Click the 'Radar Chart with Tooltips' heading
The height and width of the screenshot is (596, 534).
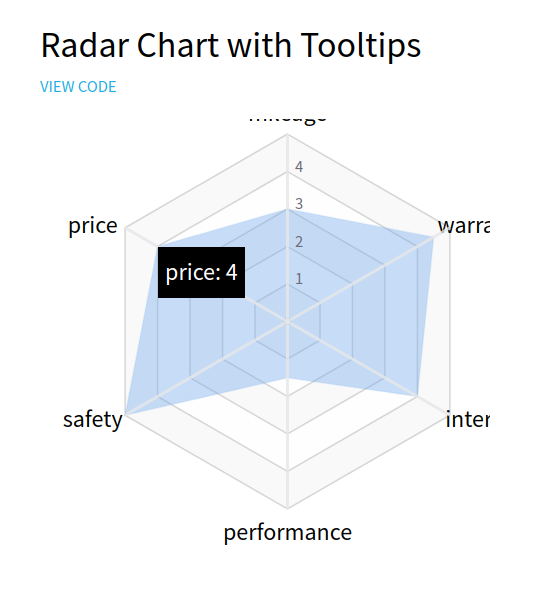tap(231, 46)
